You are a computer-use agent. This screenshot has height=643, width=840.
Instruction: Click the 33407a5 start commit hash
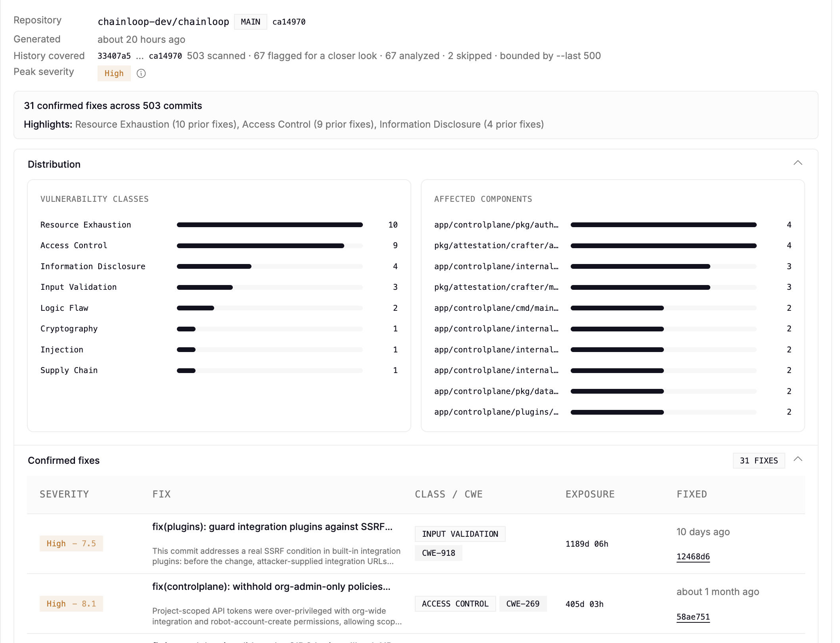point(114,56)
